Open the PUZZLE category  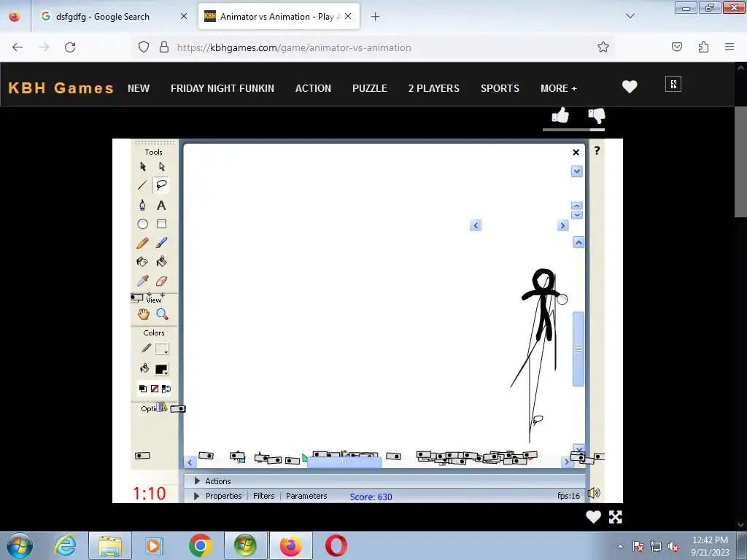click(370, 88)
